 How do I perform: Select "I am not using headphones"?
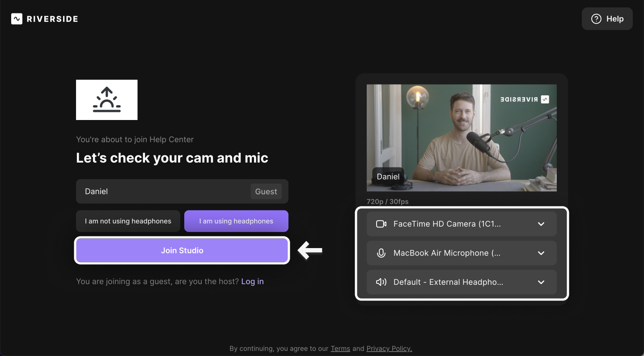click(128, 221)
